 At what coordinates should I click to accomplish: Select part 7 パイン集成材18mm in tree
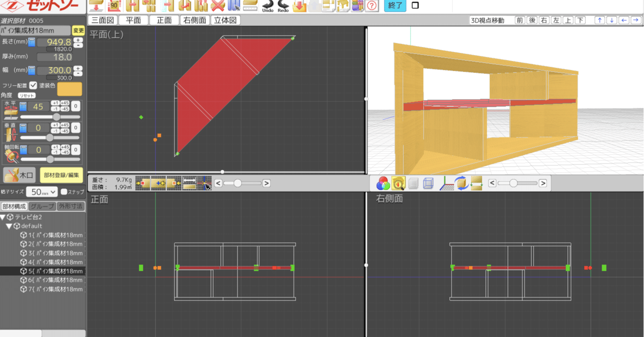tap(51, 289)
